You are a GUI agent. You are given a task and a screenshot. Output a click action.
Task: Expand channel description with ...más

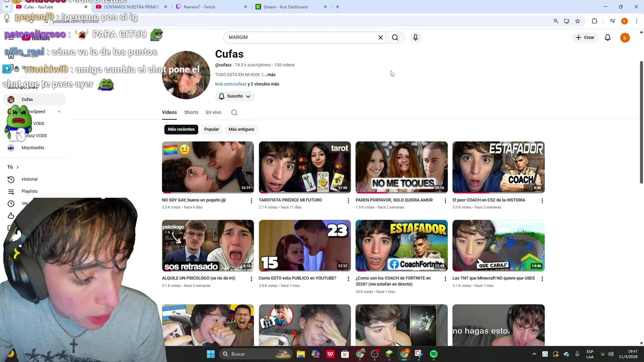(270, 74)
